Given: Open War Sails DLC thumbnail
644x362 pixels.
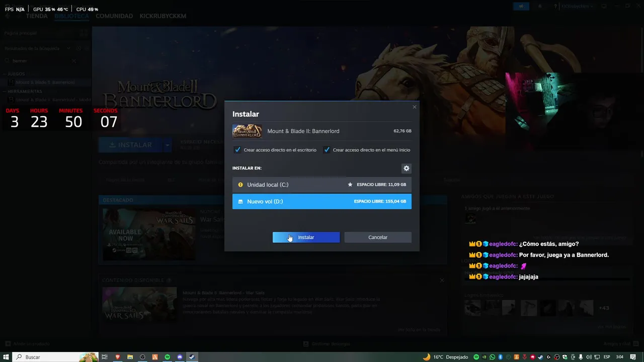Looking at the screenshot, I should click(139, 304).
